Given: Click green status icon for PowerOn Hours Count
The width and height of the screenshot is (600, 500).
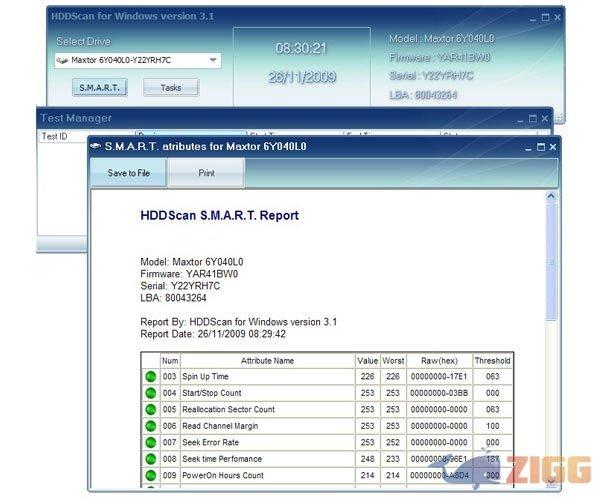Looking at the screenshot, I should tap(151, 475).
